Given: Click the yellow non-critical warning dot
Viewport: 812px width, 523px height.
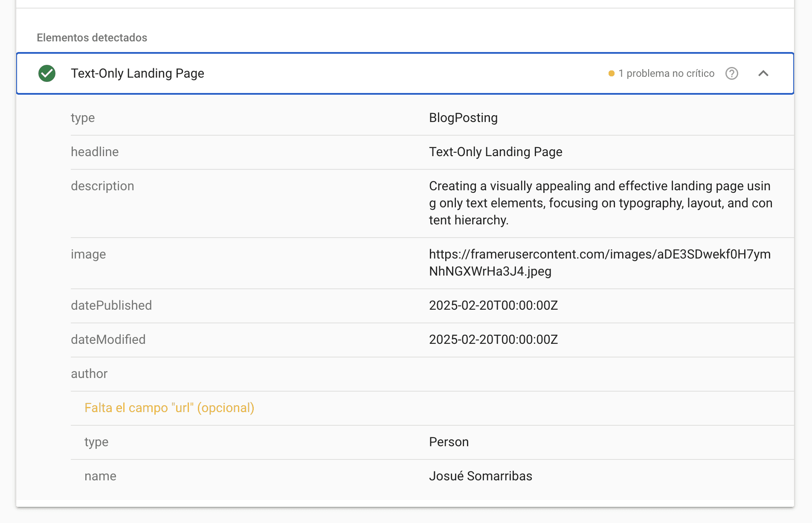Looking at the screenshot, I should pyautogui.click(x=611, y=73).
